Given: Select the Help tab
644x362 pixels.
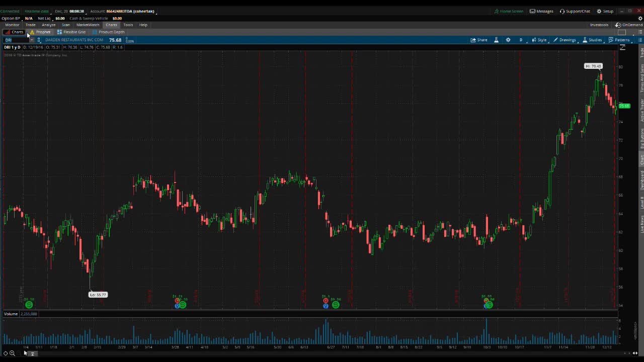Looking at the screenshot, I should coord(143,25).
